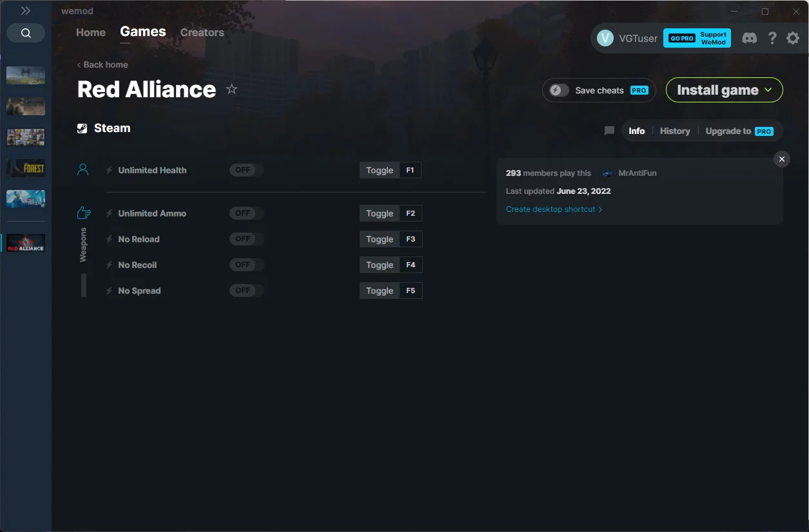Open the chat comment icon
Screen dimensions: 809x532
click(x=609, y=131)
